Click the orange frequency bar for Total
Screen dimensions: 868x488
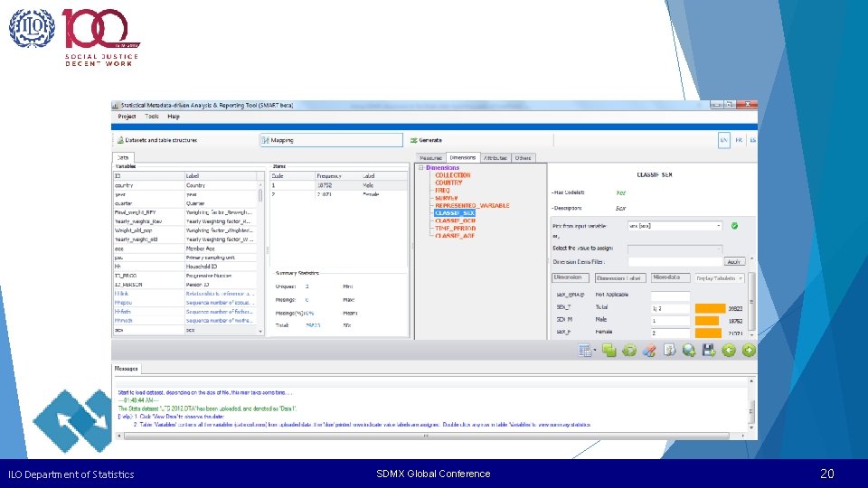pos(711,308)
